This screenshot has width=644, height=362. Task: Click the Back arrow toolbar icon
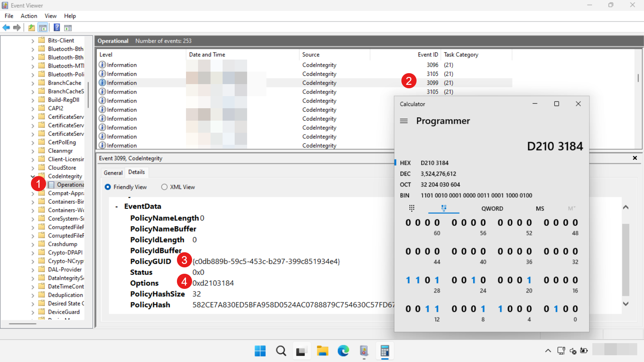[6, 28]
